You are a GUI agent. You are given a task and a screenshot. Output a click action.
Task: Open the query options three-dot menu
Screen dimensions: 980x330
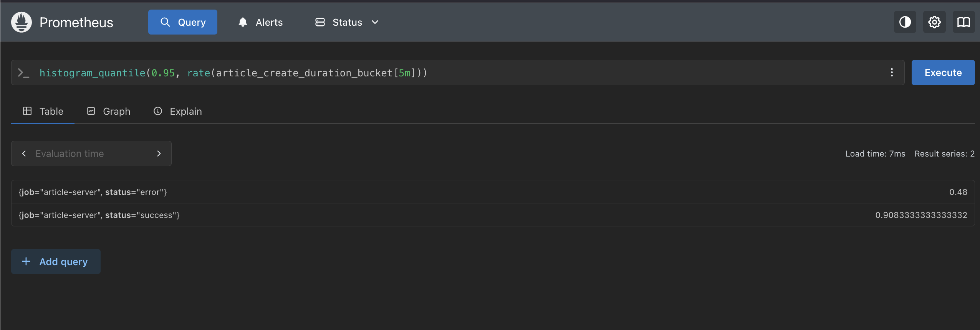point(892,73)
